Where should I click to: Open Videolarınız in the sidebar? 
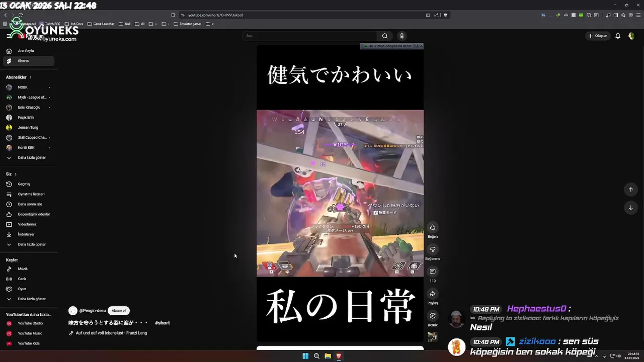pos(29,224)
